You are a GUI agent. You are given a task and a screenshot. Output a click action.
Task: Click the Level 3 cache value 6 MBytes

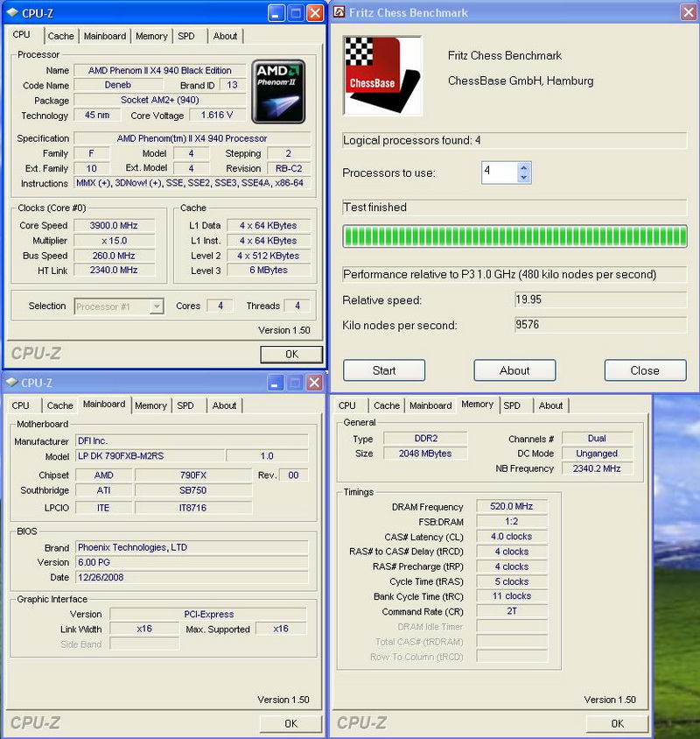coord(269,270)
